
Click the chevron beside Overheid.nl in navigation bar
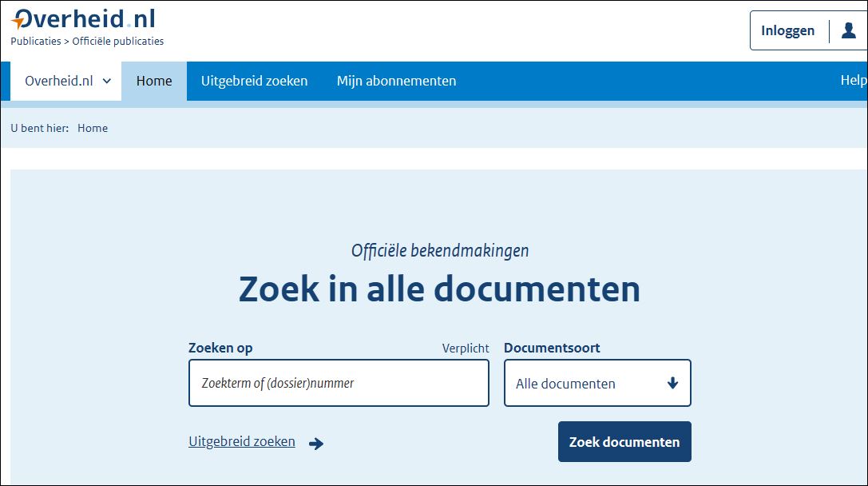click(107, 82)
